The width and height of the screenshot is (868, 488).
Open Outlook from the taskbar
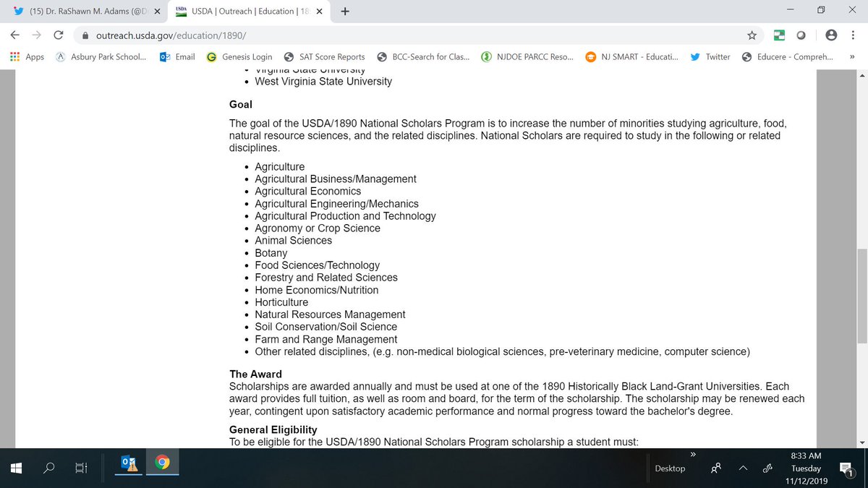[129, 463]
